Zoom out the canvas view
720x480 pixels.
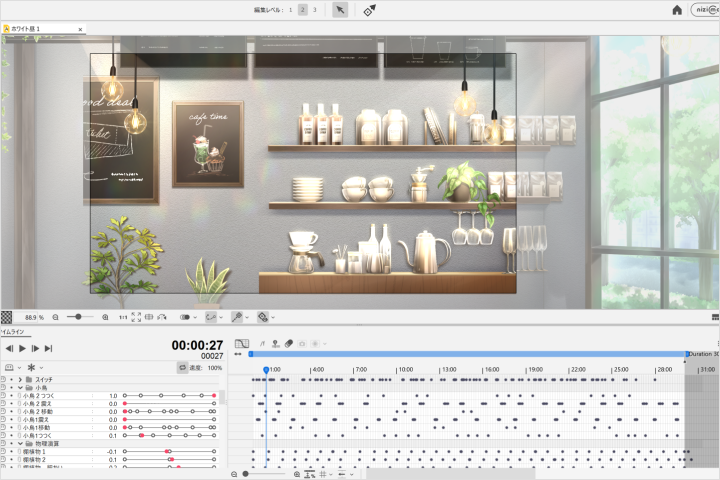55,317
